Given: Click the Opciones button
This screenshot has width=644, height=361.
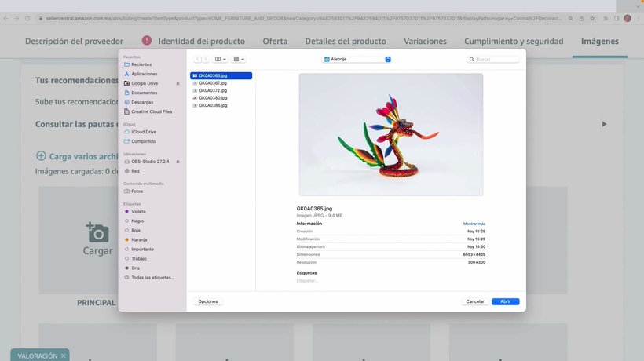Looking at the screenshot, I should pos(208,301).
